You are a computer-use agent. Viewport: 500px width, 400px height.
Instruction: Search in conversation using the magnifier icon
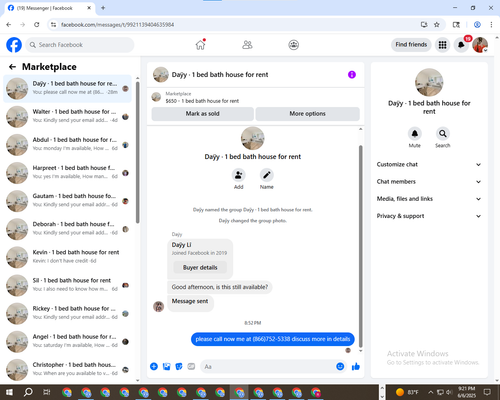point(442,134)
